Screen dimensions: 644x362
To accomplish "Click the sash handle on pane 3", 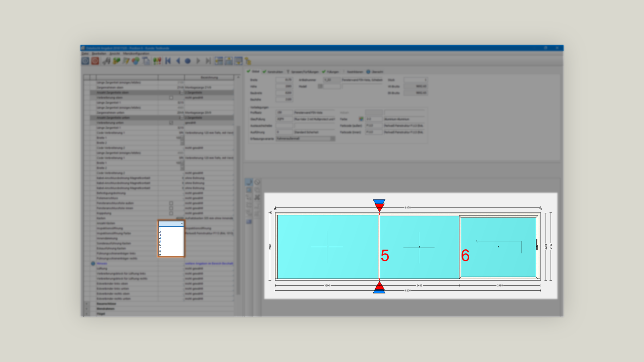I will pos(537,244).
